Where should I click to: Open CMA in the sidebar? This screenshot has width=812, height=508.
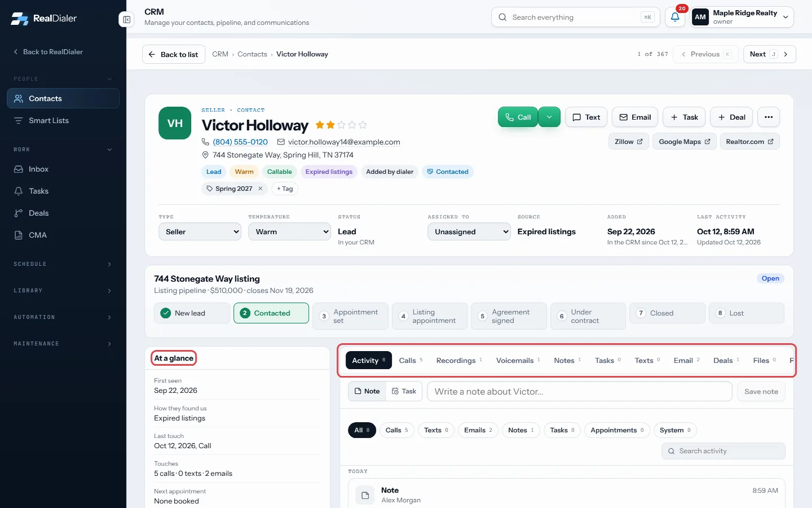click(63, 235)
